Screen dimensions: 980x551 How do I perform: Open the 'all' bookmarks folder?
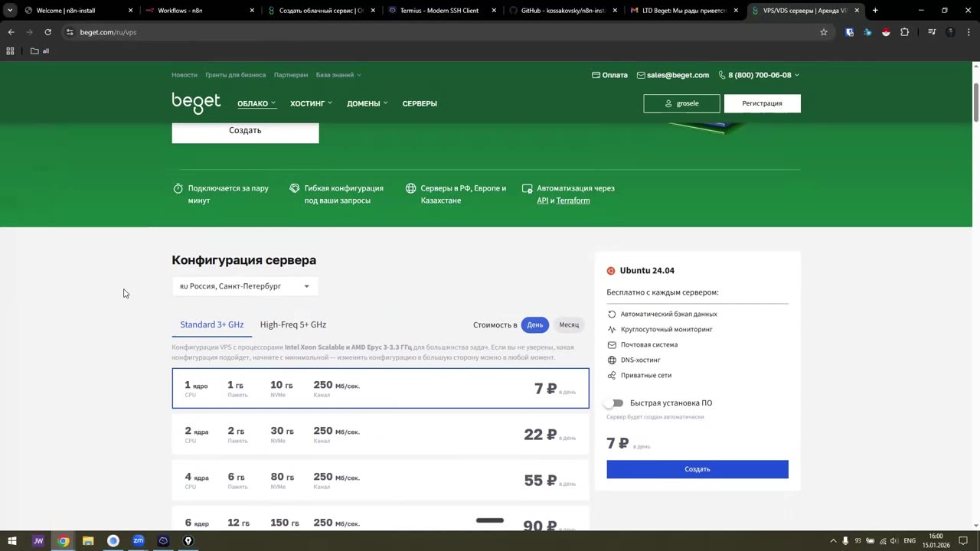(x=40, y=51)
